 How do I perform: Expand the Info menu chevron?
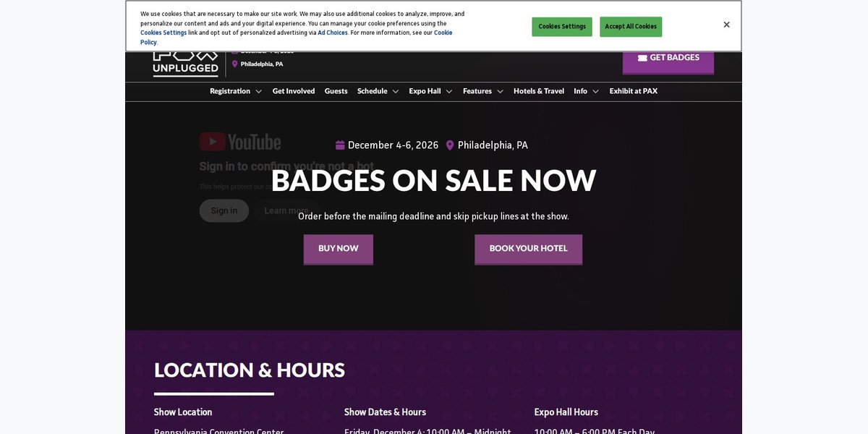[x=595, y=91]
